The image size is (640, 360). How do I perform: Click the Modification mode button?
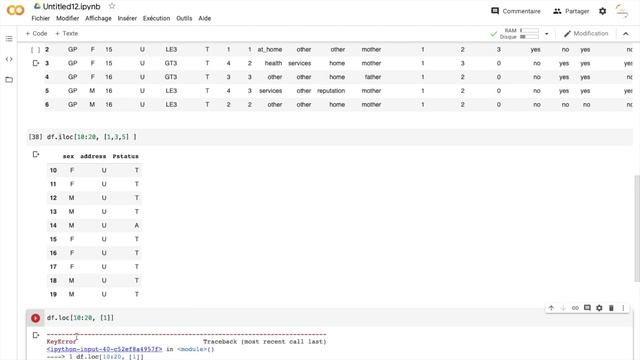586,33
